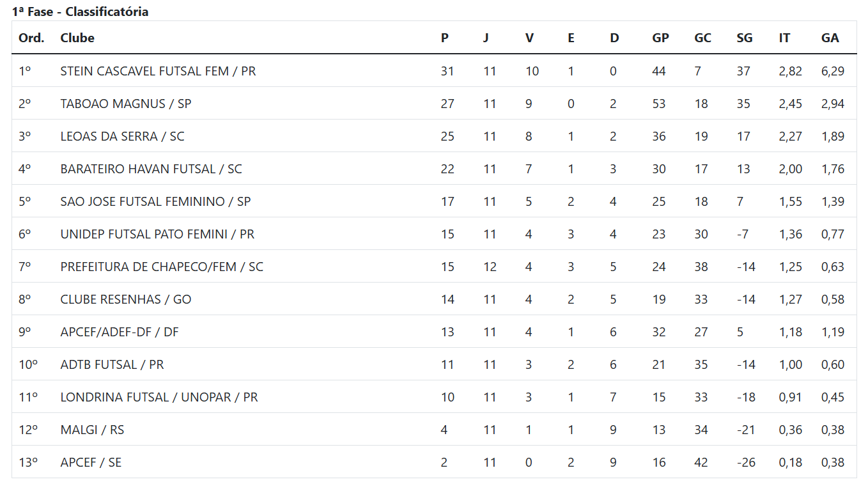Click TABOAO MAGNUS / SP club name
Viewport: 868px width, 491px height.
[x=126, y=104]
